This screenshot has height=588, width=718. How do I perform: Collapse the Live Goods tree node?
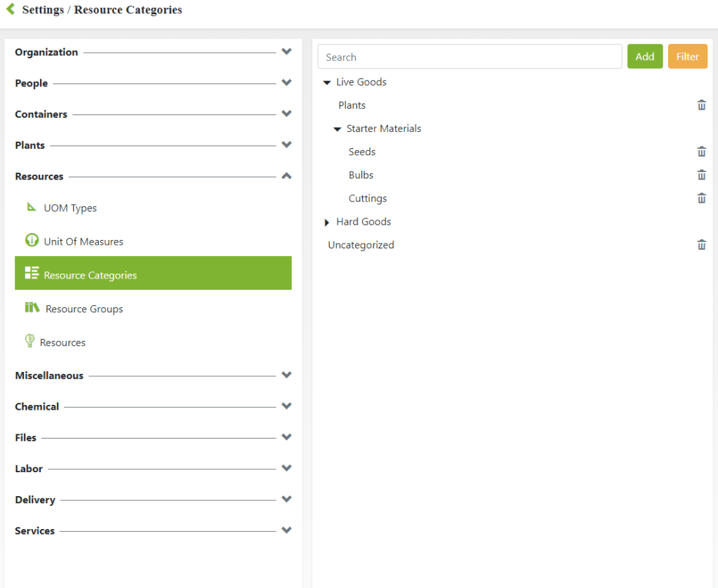[326, 83]
